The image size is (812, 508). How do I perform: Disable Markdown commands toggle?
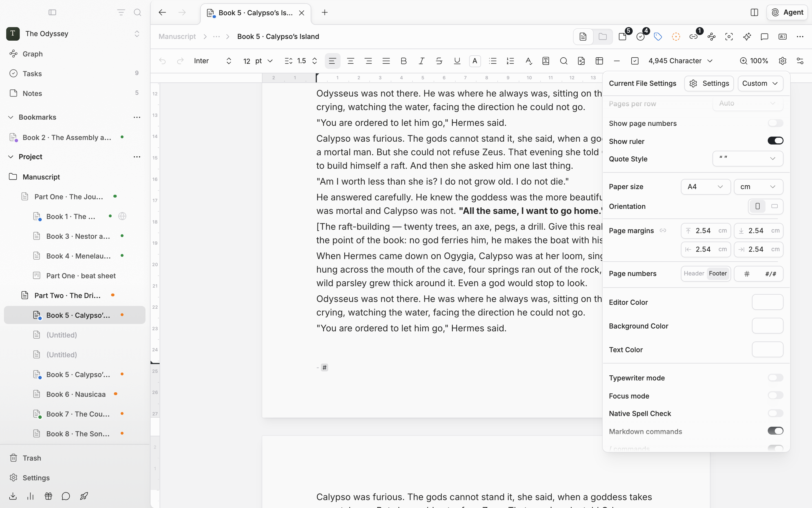click(775, 431)
